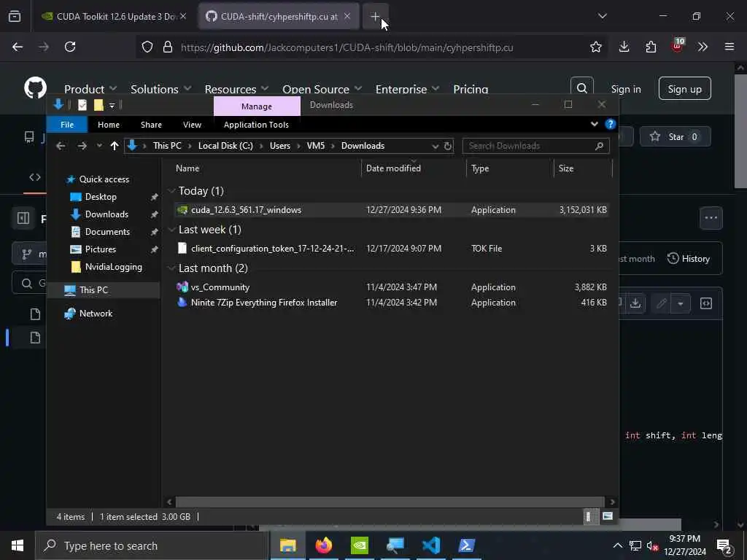This screenshot has height=560, width=747.
Task: Click the uBlock extension icon with badge
Action: tap(678, 46)
